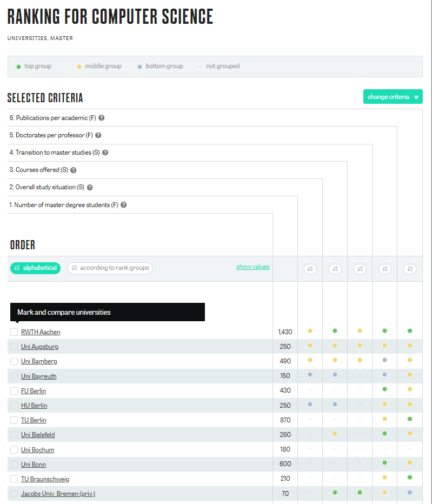Click the not grouped legend entry
Screen dimensions: 432x504
(219, 66)
